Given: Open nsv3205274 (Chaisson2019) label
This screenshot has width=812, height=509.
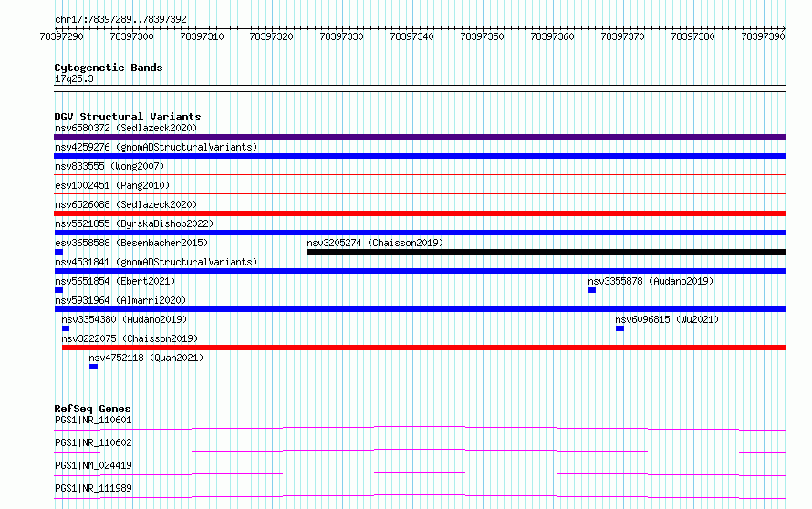Looking at the screenshot, I should [375, 243].
